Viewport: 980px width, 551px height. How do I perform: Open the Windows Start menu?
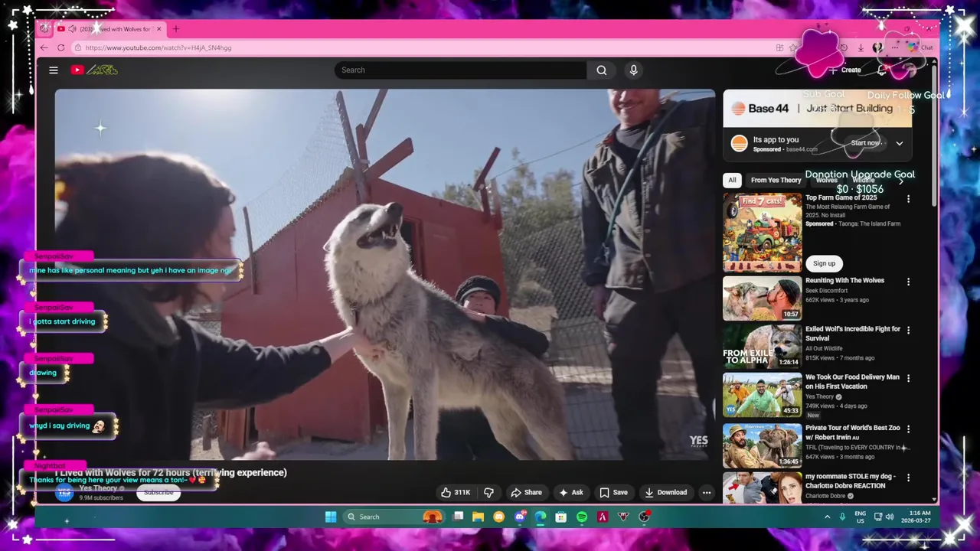(331, 517)
